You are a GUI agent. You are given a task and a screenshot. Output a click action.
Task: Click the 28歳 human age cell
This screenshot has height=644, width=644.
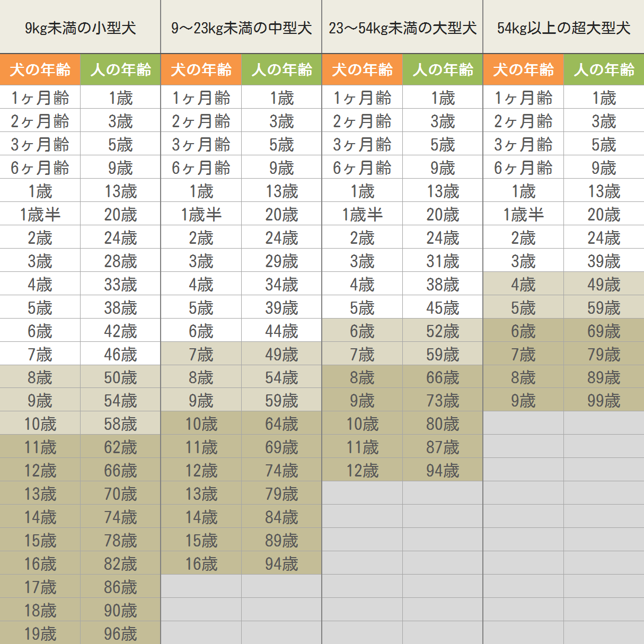click(120, 261)
